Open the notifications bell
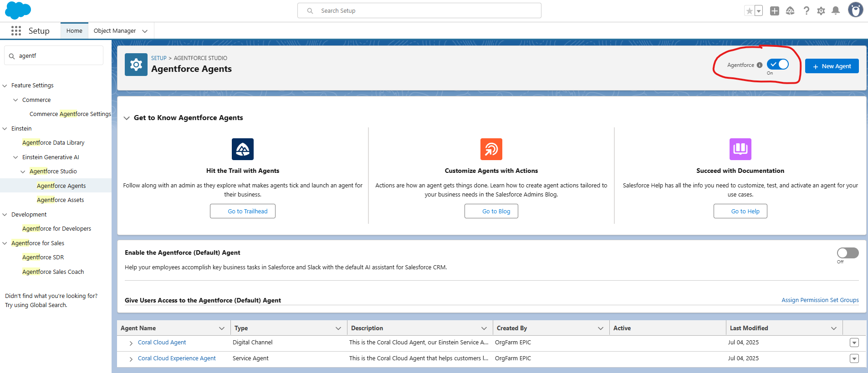The image size is (868, 373). 836,10
